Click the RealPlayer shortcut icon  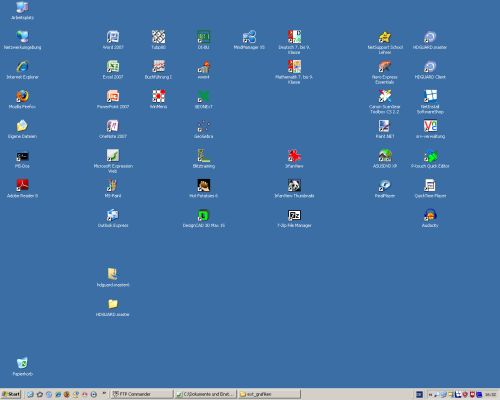(385, 185)
